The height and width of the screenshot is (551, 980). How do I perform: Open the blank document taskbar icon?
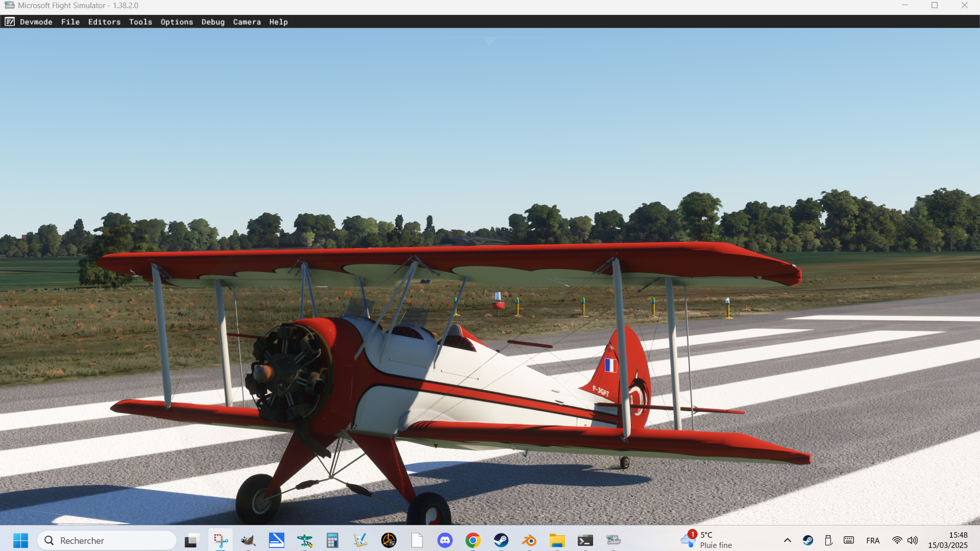pos(417,540)
